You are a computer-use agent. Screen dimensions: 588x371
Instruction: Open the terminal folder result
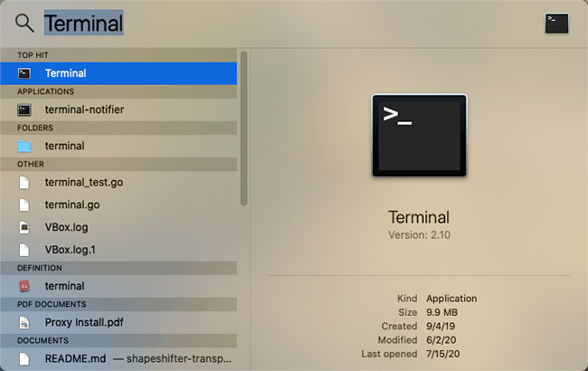[x=119, y=146]
